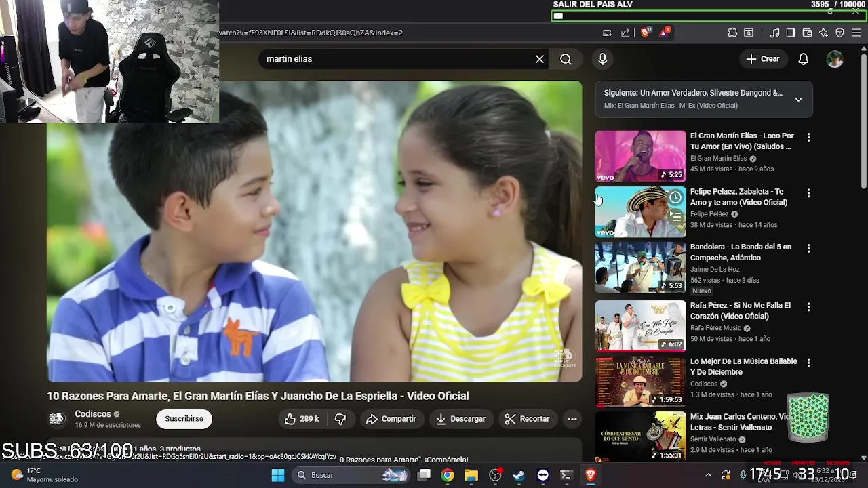
Task: Open the Mix Jean Carlos Centeno thumbnail
Action: click(640, 437)
